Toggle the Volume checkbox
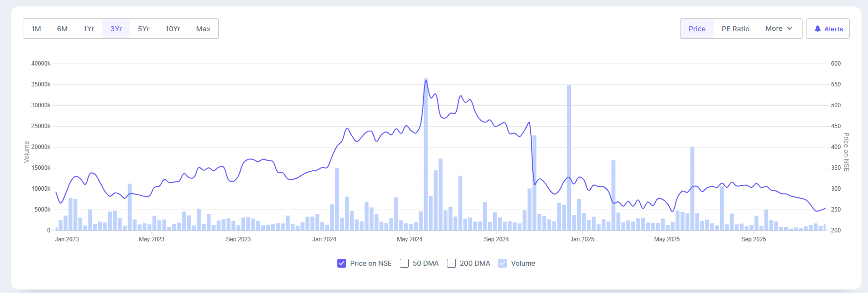This screenshot has height=293, width=868. coord(502,263)
